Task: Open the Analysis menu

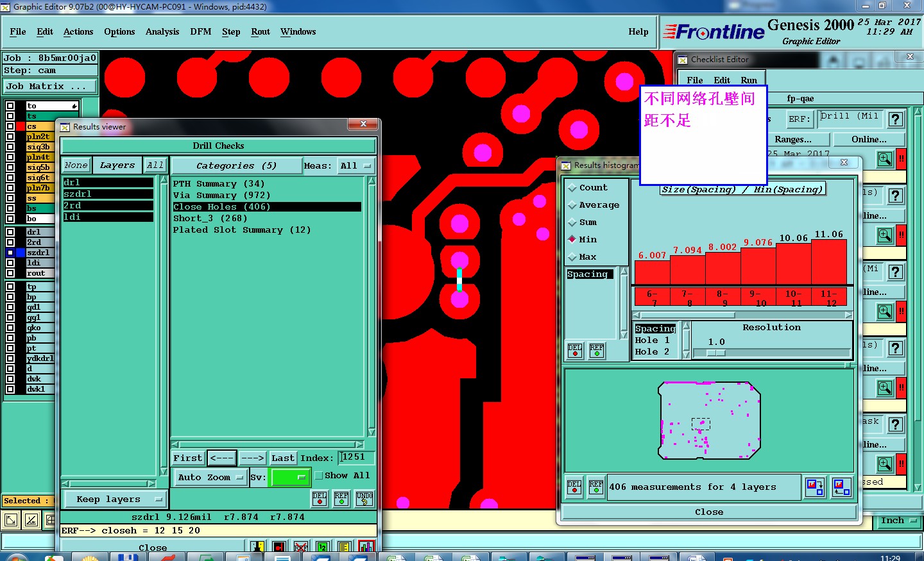Action: [x=162, y=32]
